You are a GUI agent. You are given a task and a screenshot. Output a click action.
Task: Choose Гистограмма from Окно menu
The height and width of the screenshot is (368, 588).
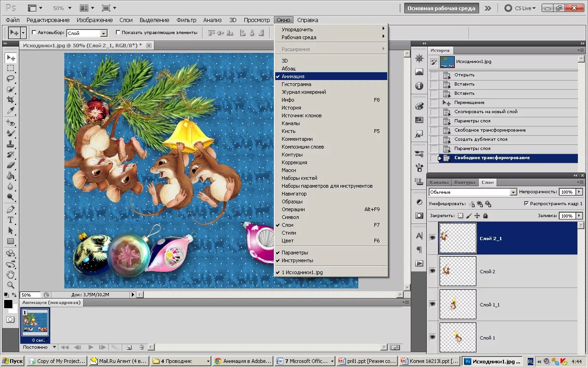point(332,84)
